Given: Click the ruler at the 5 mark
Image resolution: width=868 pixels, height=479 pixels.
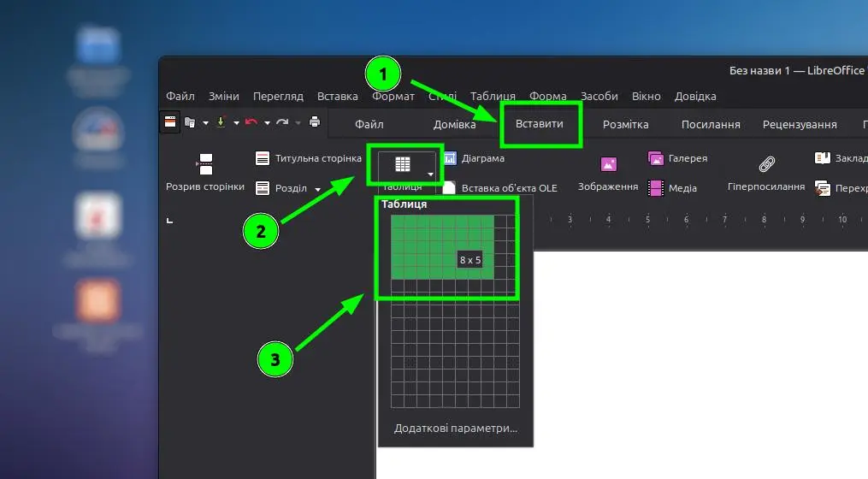Looking at the screenshot, I should click(x=647, y=219).
